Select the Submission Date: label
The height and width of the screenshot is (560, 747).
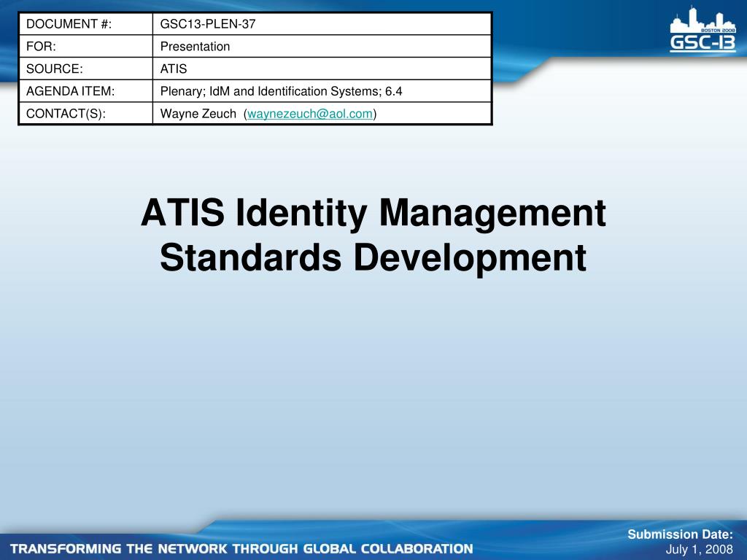coord(681,534)
